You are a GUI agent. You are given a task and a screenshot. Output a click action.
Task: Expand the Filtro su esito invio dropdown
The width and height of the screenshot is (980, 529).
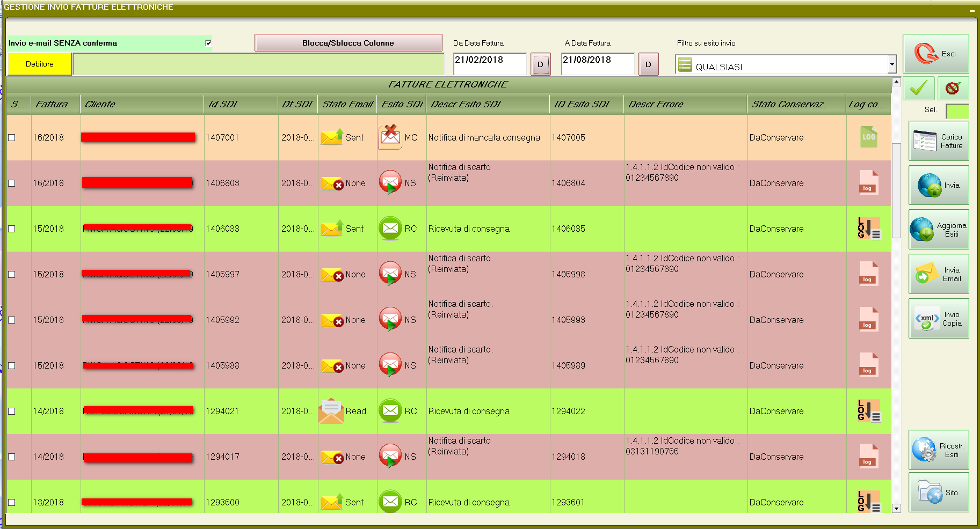891,64
